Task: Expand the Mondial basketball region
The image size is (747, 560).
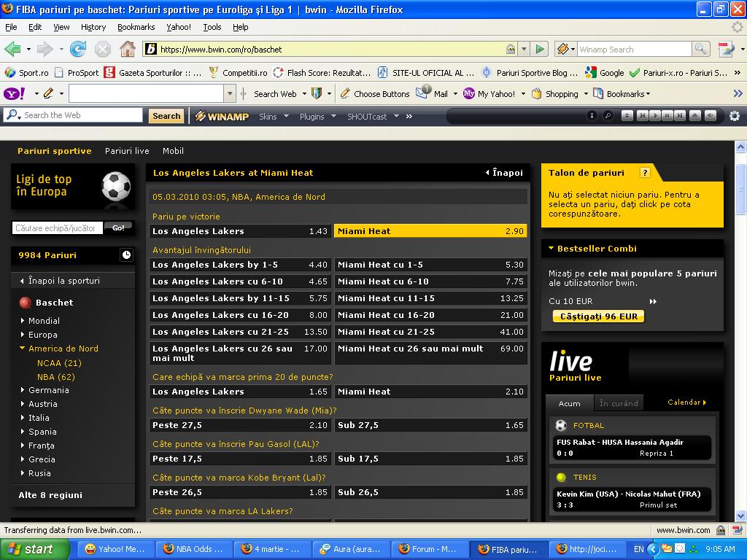Action: [x=44, y=321]
